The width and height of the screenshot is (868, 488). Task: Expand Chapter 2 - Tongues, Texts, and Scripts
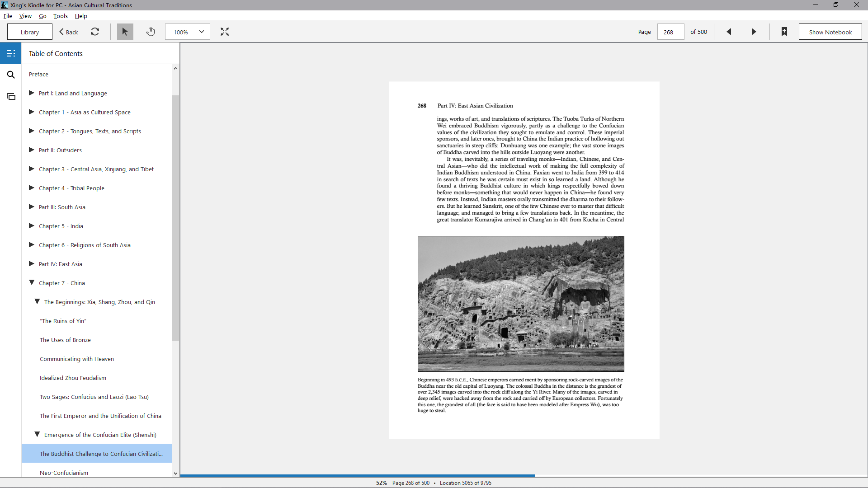pos(32,131)
